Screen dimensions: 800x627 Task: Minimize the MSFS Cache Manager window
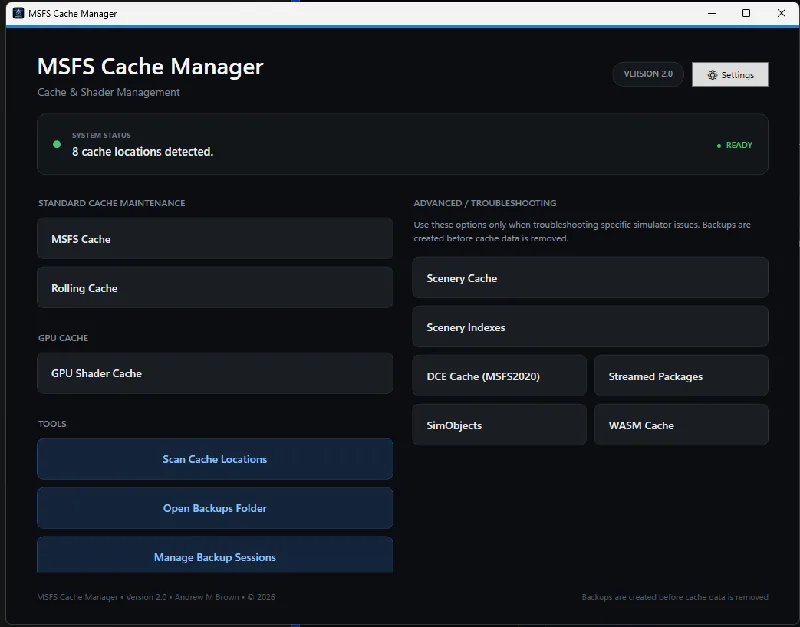coord(712,13)
